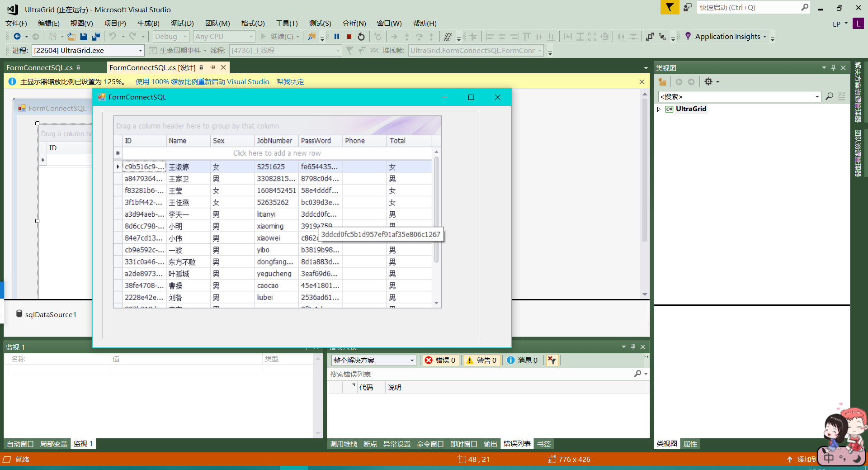The height and width of the screenshot is (470, 868).
Task: Switch to the 输出 tab
Action: (490, 444)
